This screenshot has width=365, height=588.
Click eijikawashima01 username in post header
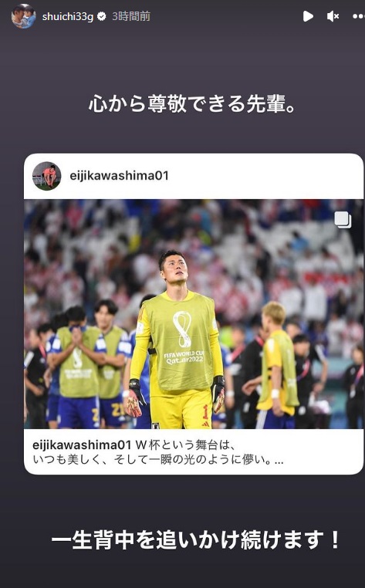tap(120, 175)
